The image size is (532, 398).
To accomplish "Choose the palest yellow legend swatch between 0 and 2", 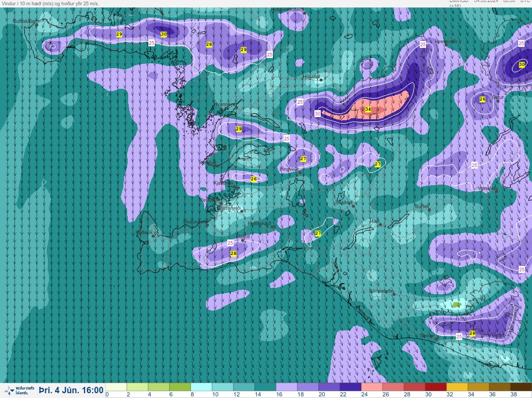I will pyautogui.click(x=117, y=387).
